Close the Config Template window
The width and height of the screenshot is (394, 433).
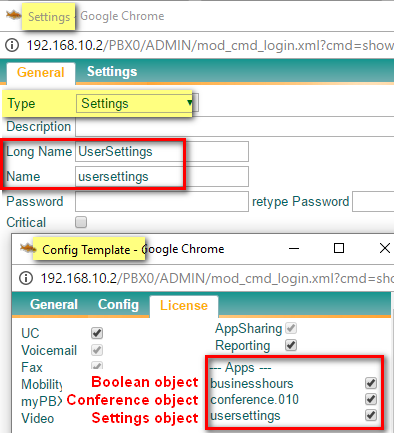click(385, 248)
